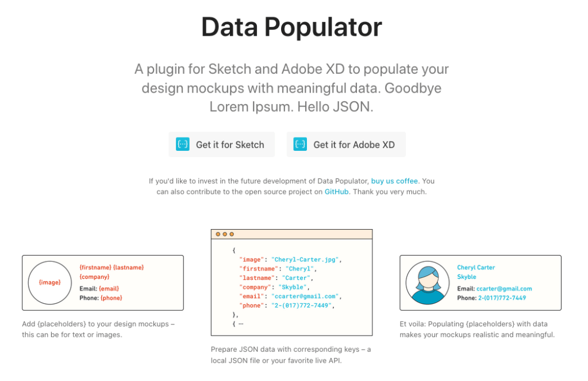The width and height of the screenshot is (588, 381).
Task: Click the ccarter@gmail.com address in the populated card
Action: tap(505, 289)
